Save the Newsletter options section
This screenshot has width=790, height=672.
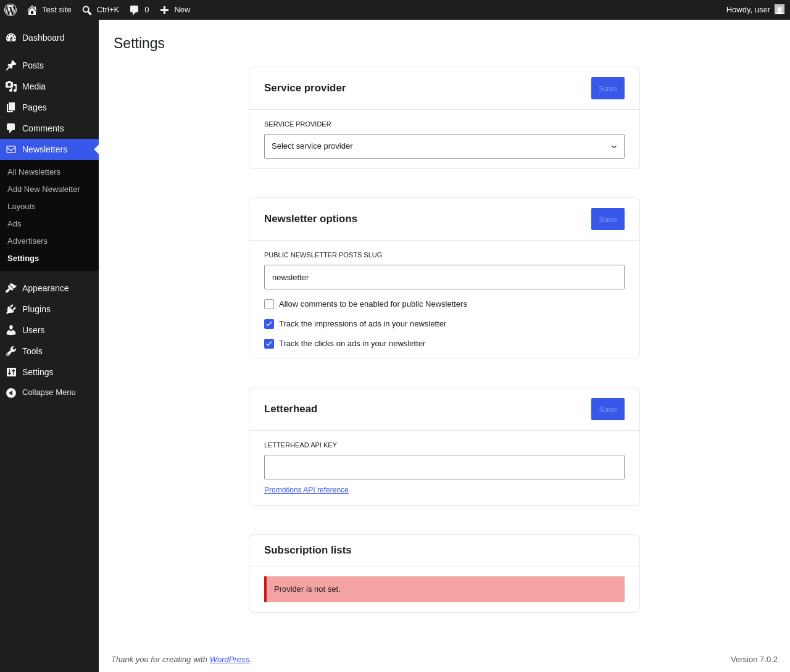tap(608, 219)
